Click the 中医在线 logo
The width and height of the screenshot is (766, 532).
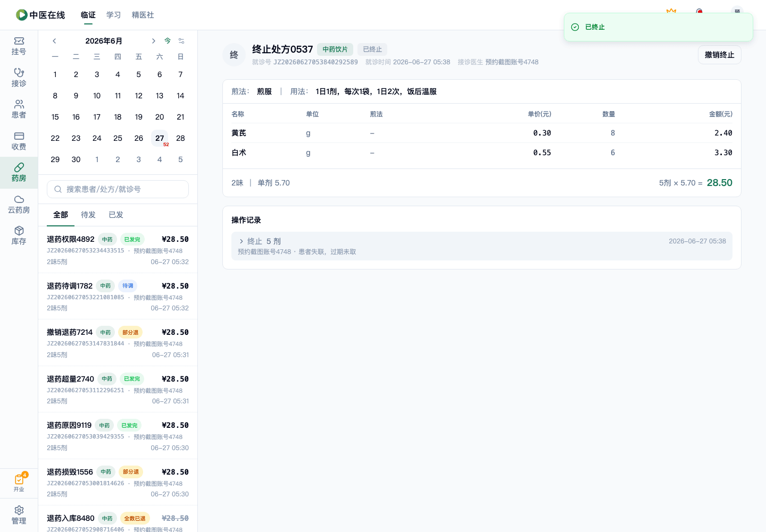coord(40,15)
